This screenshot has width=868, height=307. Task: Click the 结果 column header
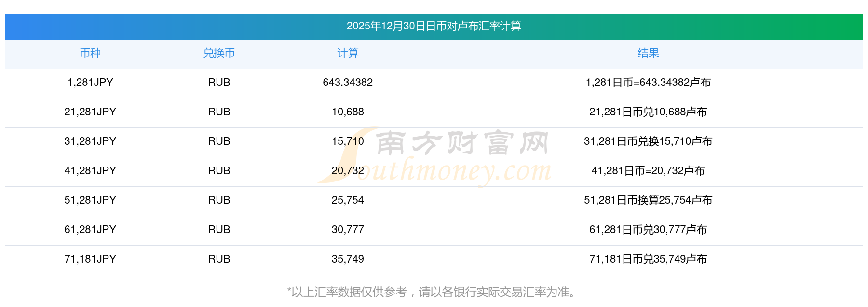click(648, 53)
